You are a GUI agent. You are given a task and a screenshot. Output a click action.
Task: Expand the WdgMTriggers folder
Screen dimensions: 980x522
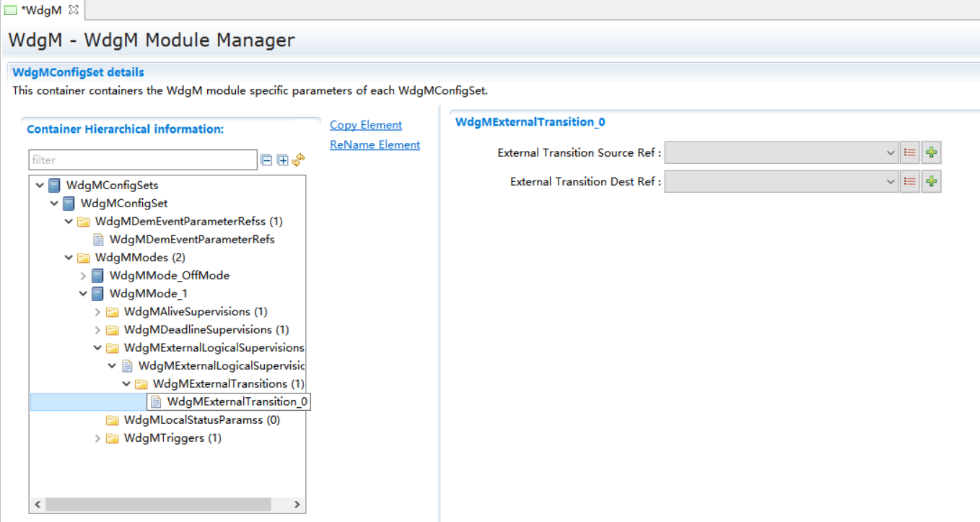click(x=97, y=438)
